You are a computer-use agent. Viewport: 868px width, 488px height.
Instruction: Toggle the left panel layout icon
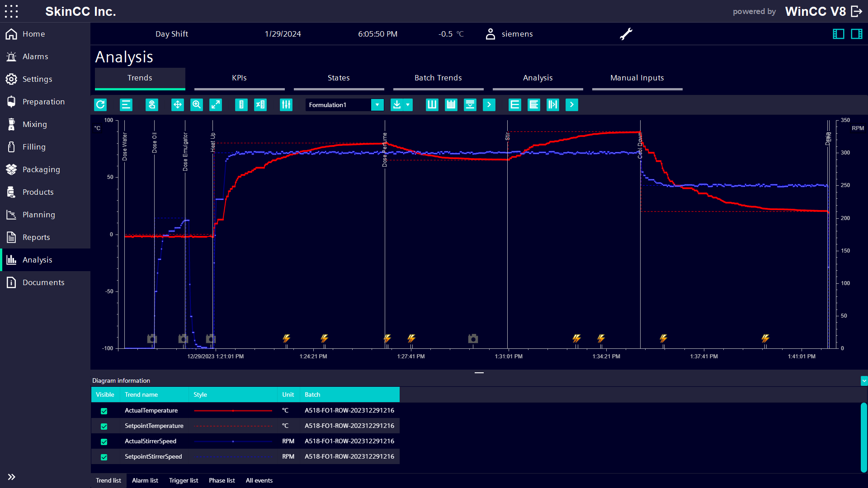pyautogui.click(x=839, y=34)
